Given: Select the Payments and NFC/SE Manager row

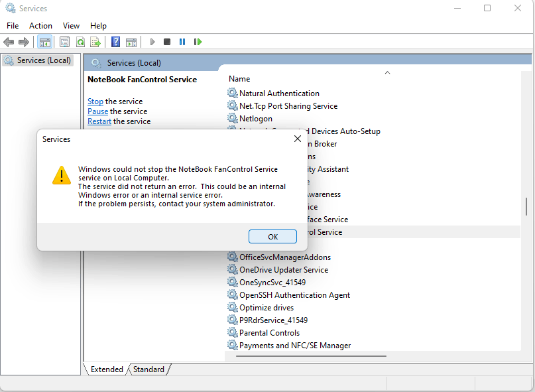Looking at the screenshot, I should tap(373, 346).
